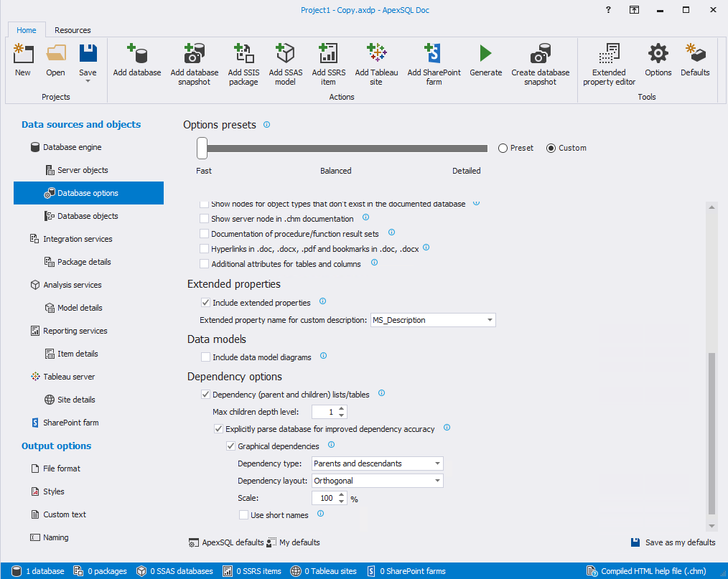Enable Use short names checkbox
This screenshot has height=579, width=728.
coord(243,515)
